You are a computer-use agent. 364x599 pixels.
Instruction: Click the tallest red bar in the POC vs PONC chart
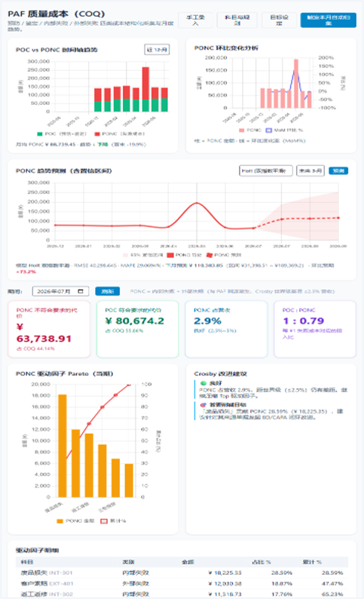(x=145, y=83)
